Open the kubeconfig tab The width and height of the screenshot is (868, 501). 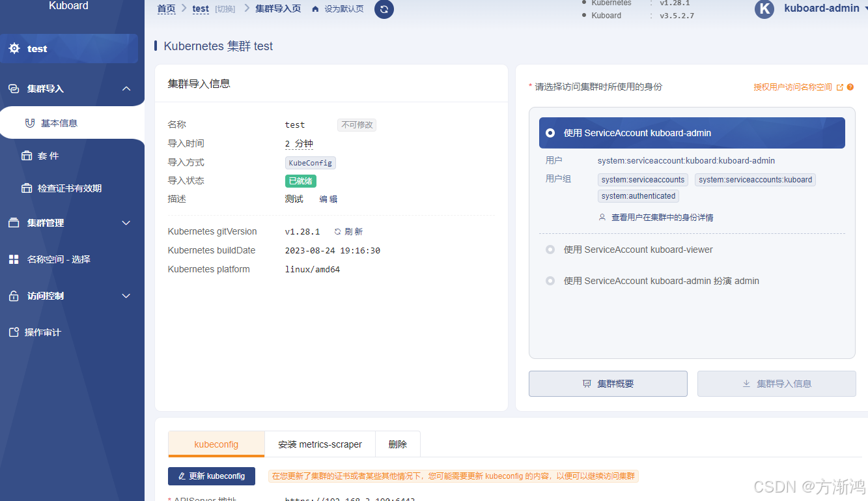click(x=216, y=444)
